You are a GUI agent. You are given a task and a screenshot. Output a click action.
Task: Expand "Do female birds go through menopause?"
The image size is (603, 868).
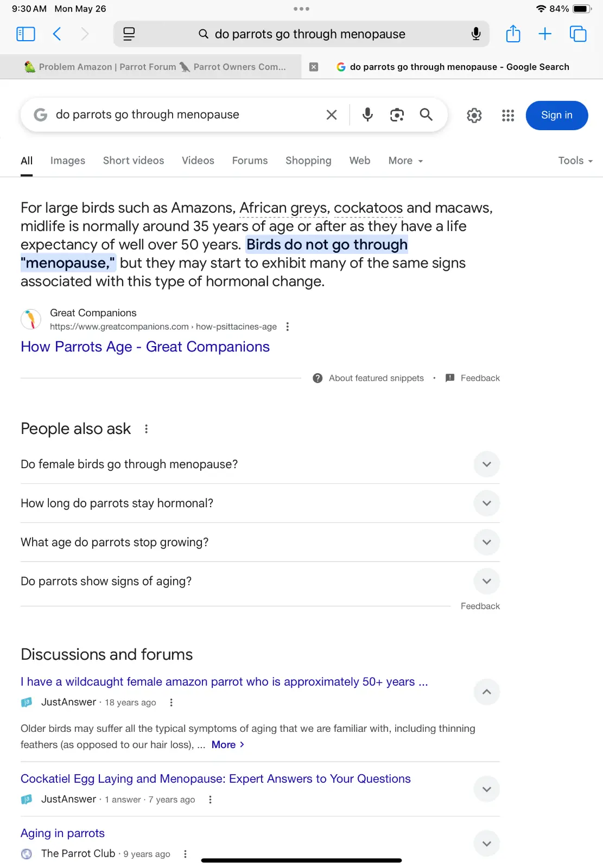[486, 464]
